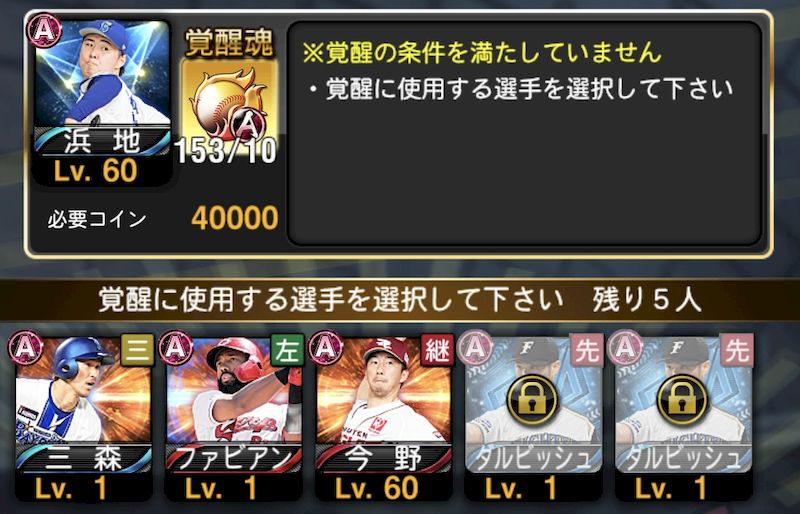Tap the first locked ダルビッシュ card
Screen dimensions: 800x514
tap(534, 418)
